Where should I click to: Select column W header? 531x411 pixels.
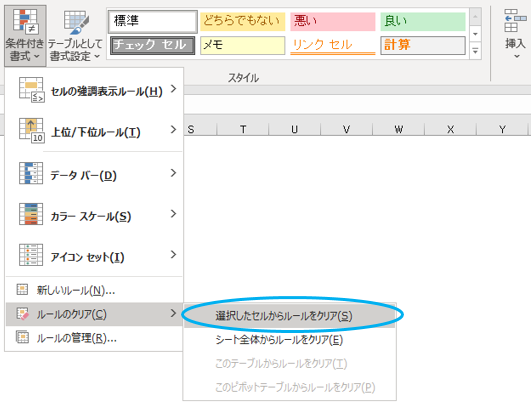[398, 129]
